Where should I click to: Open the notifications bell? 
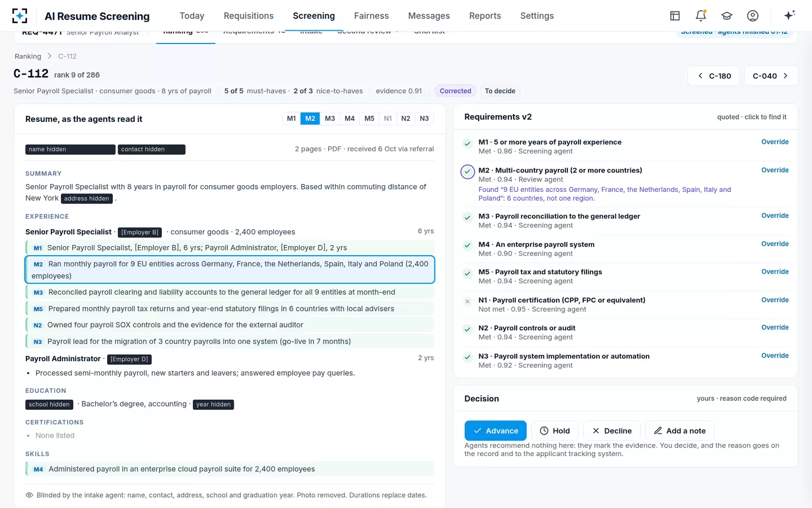(701, 16)
